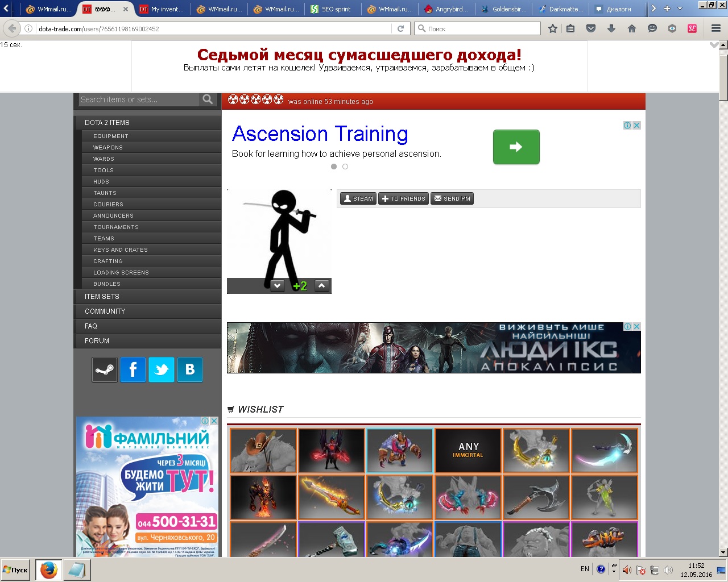Click in Search items or sets field

[x=138, y=99]
